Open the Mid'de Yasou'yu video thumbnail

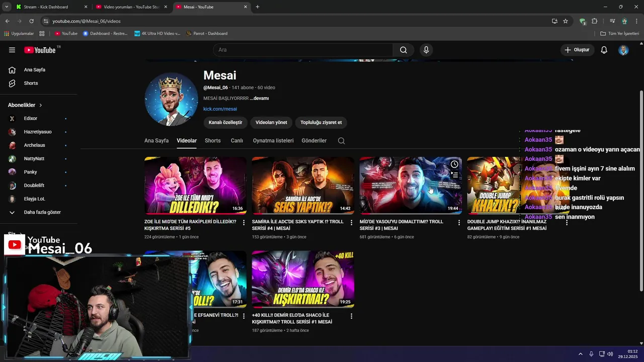[x=411, y=186]
